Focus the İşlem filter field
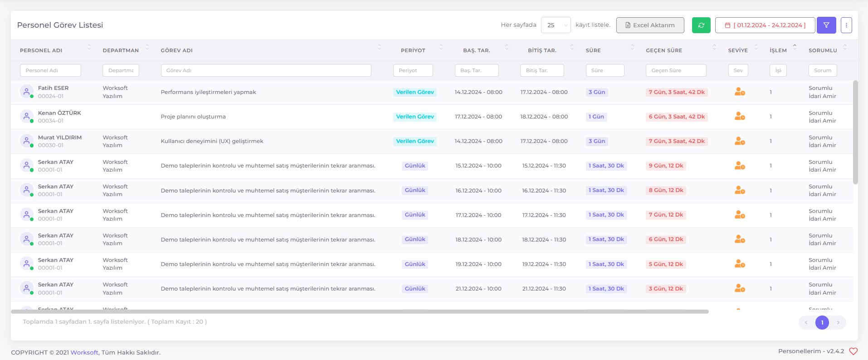The height and width of the screenshot is (360, 868). (778, 70)
